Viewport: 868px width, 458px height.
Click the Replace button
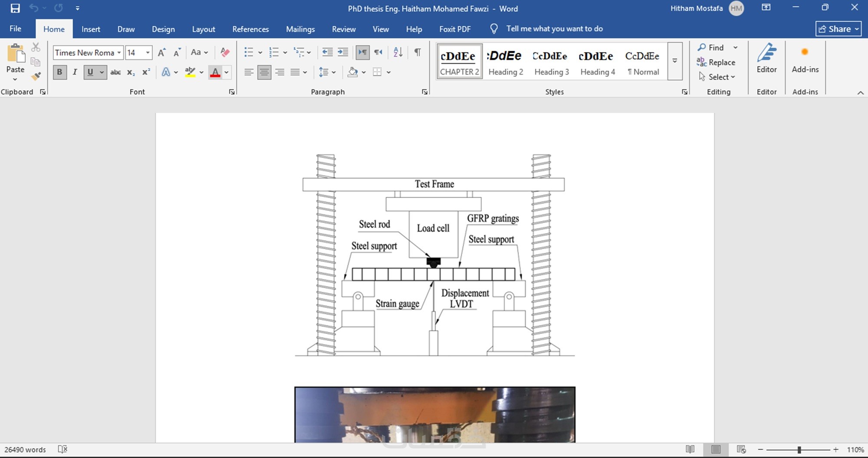pos(717,62)
